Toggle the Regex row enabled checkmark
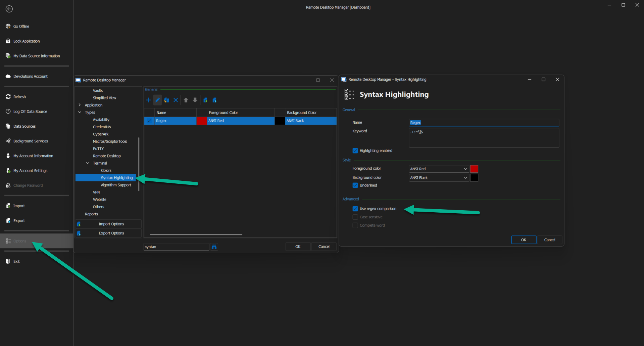Image resolution: width=644 pixels, height=346 pixels. click(149, 121)
